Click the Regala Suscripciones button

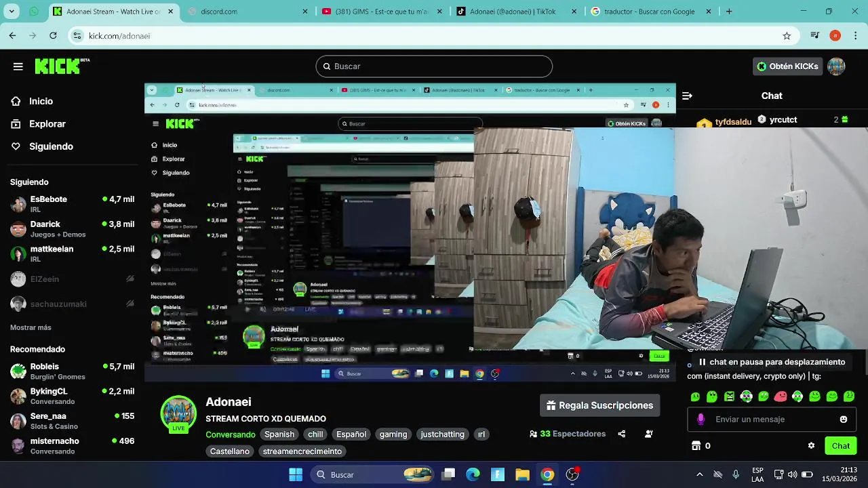pyautogui.click(x=600, y=405)
